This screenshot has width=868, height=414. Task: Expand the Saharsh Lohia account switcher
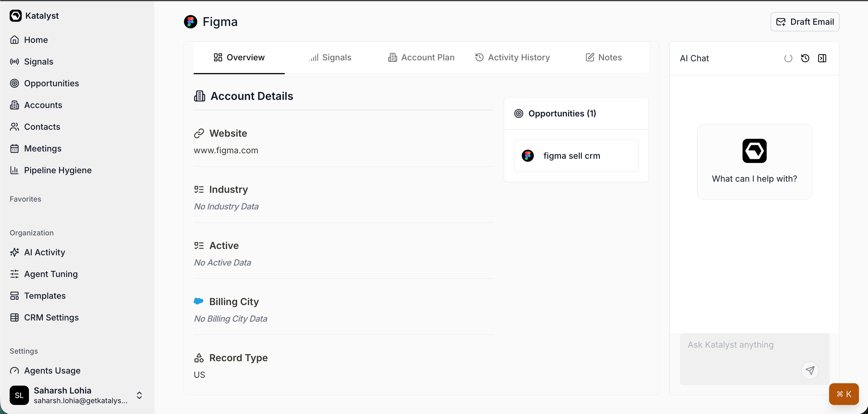(x=139, y=395)
